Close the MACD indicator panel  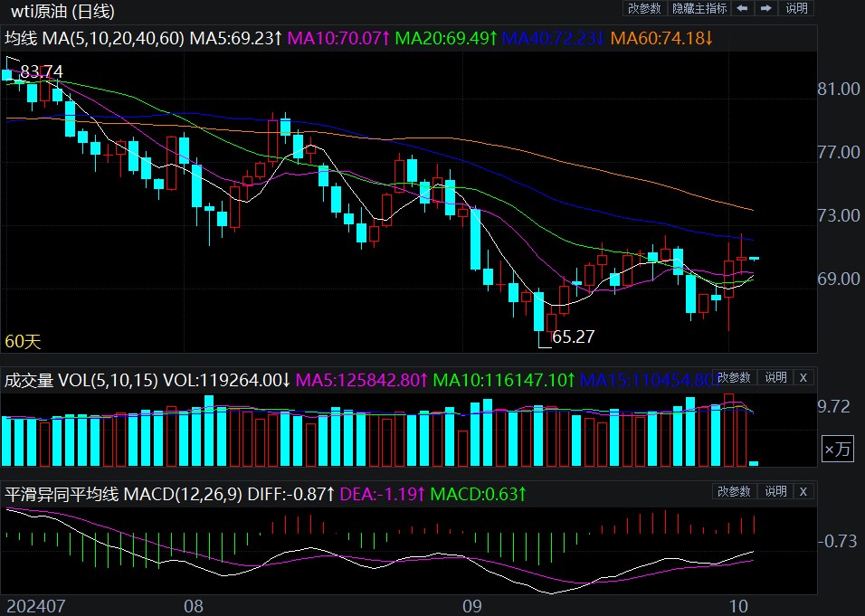click(x=803, y=491)
